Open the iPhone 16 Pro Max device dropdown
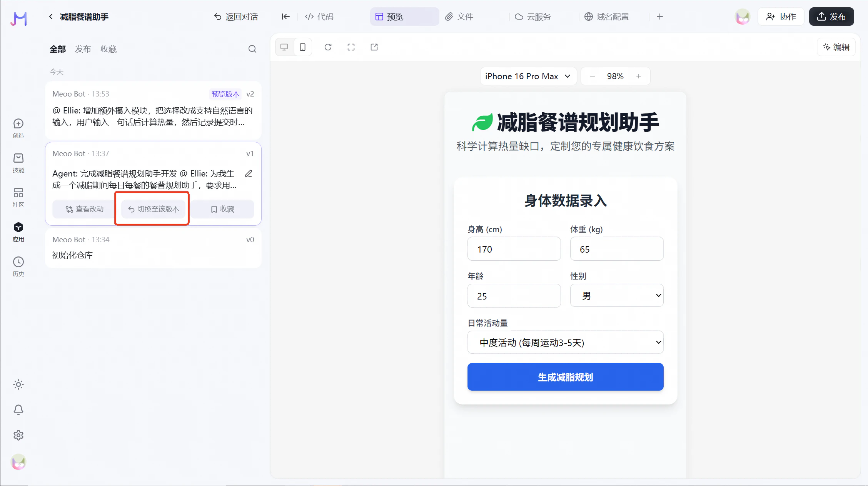This screenshot has width=868, height=486. pos(528,76)
